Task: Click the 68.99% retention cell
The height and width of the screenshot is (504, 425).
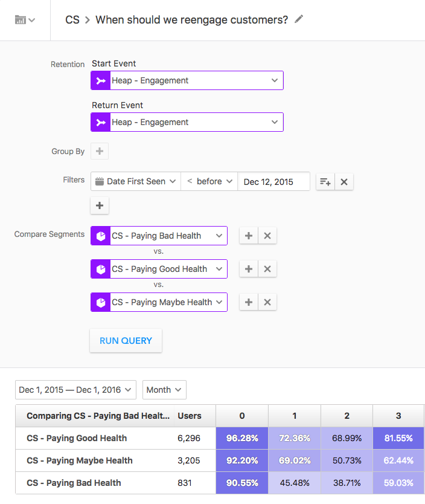Action: point(347,438)
